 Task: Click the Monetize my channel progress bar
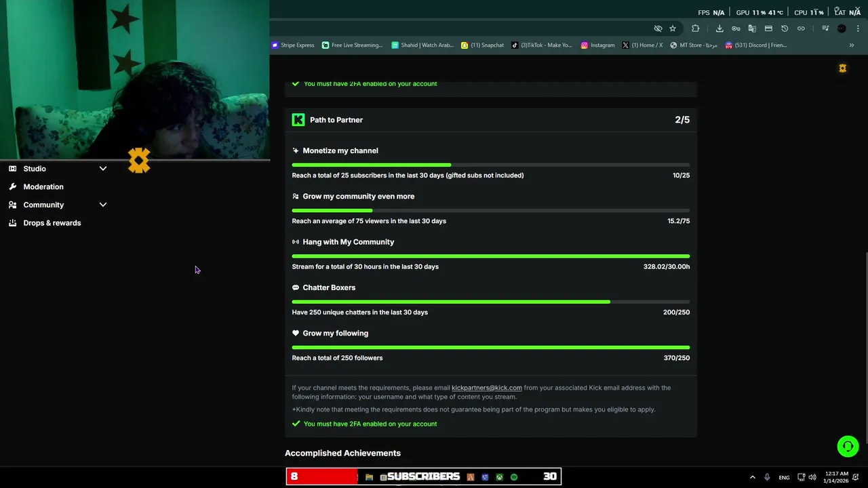[x=491, y=165]
